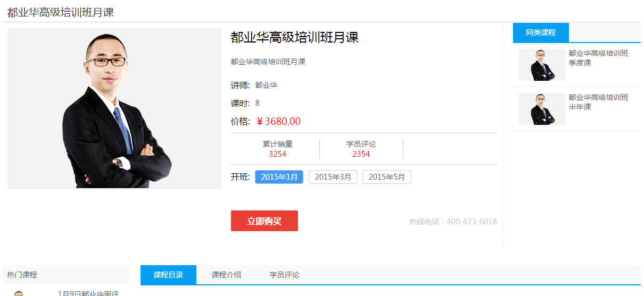
Task: Click instructor name 都业华 next to 讲师
Action: [x=266, y=85]
